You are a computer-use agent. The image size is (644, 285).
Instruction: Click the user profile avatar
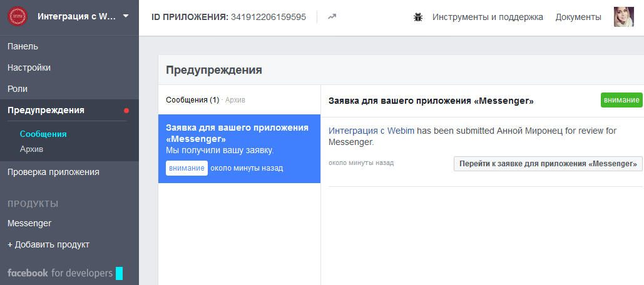624,17
